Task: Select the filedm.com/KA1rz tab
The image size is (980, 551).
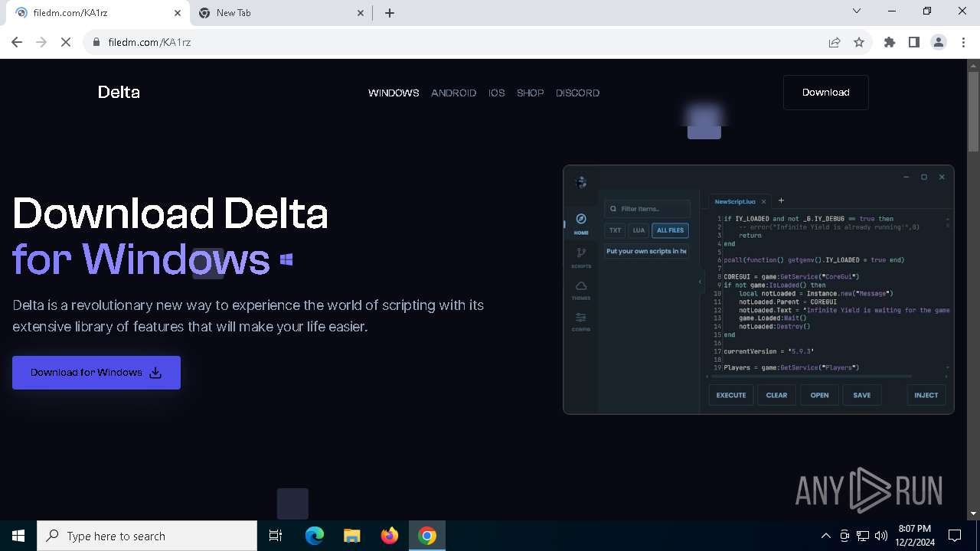Action: 96,13
